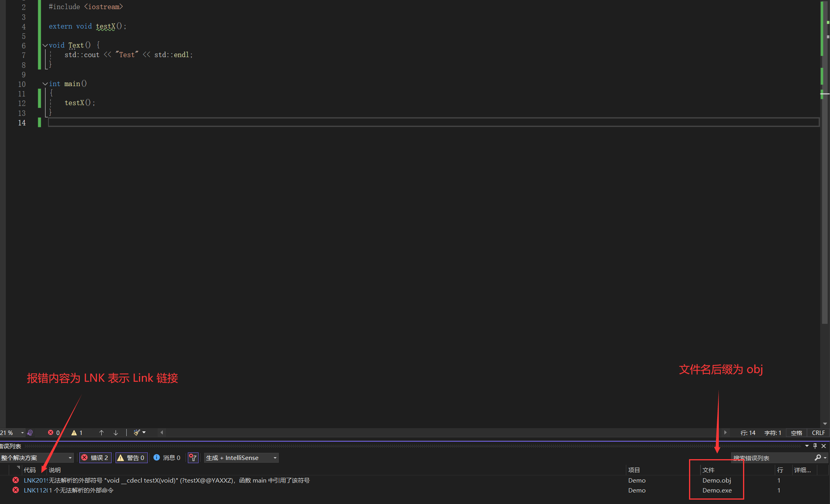Click the build-only filter funnel icon
830x504 pixels.
click(193, 458)
